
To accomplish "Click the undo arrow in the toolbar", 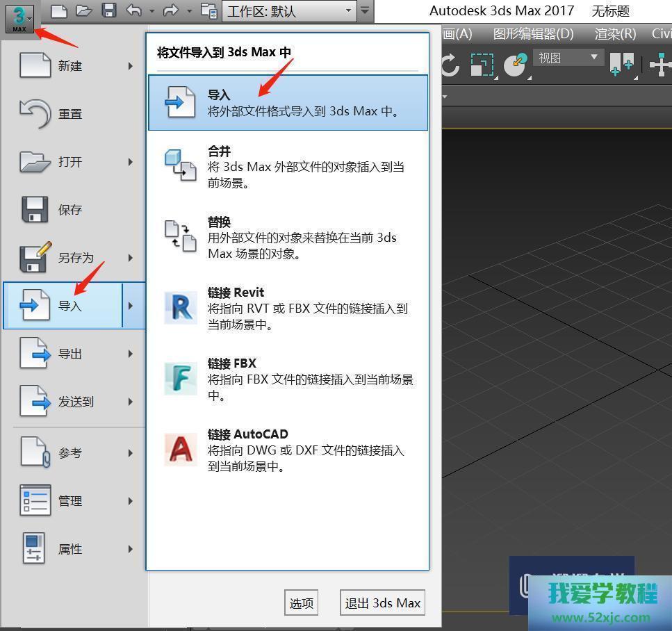I will pos(134,10).
